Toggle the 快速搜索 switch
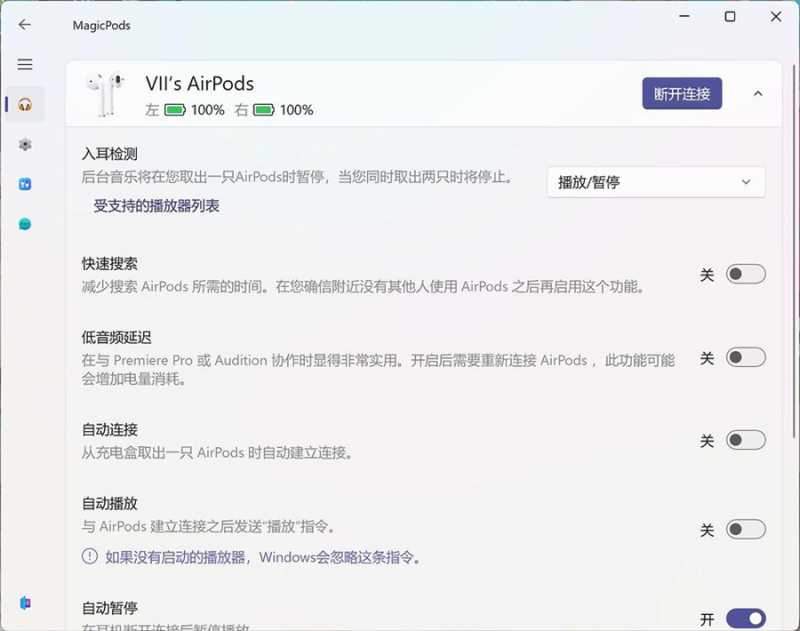The height and width of the screenshot is (631, 800). click(x=745, y=274)
